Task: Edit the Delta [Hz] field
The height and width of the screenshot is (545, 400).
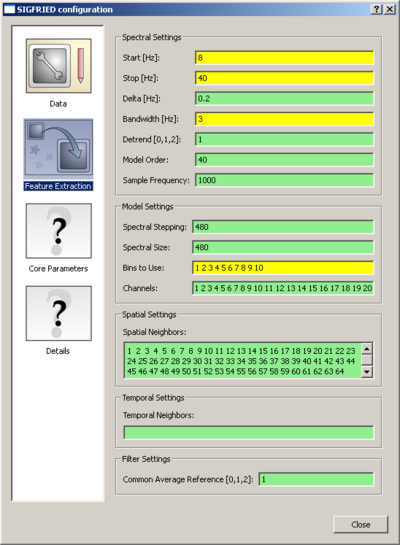Action: tap(284, 98)
